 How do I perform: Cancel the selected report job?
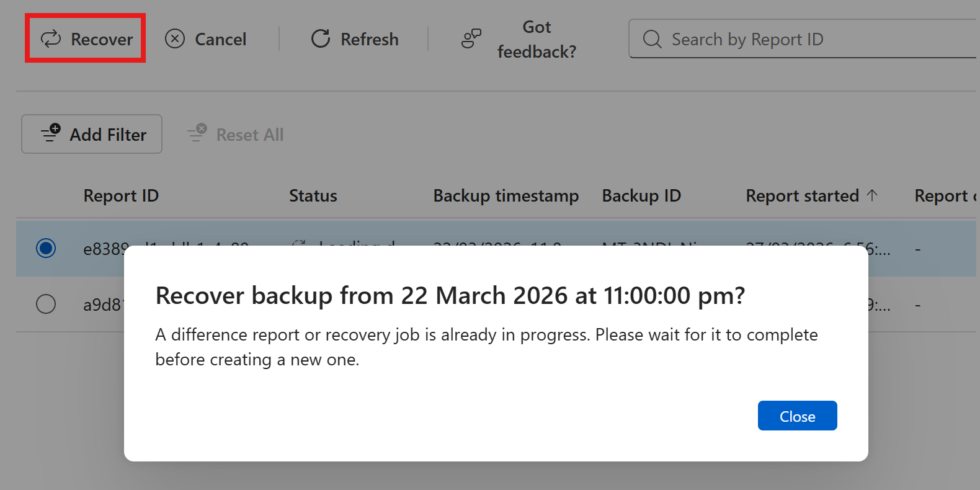206,39
